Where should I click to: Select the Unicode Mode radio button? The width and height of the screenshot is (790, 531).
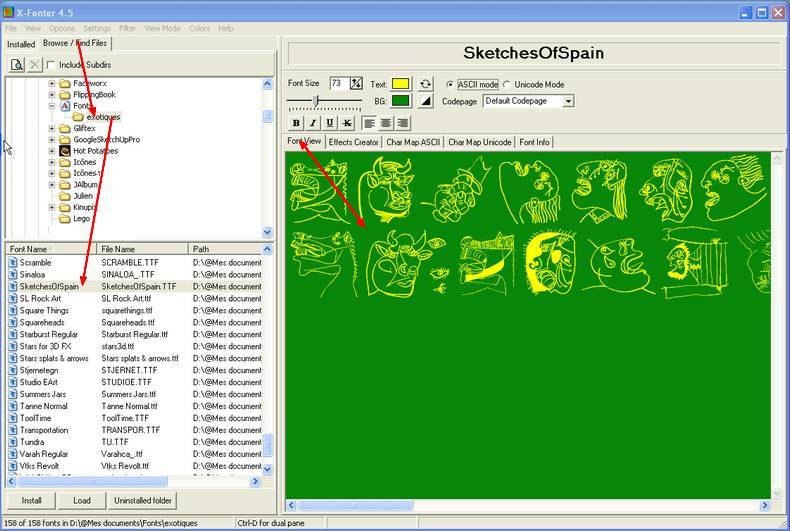tap(507, 84)
